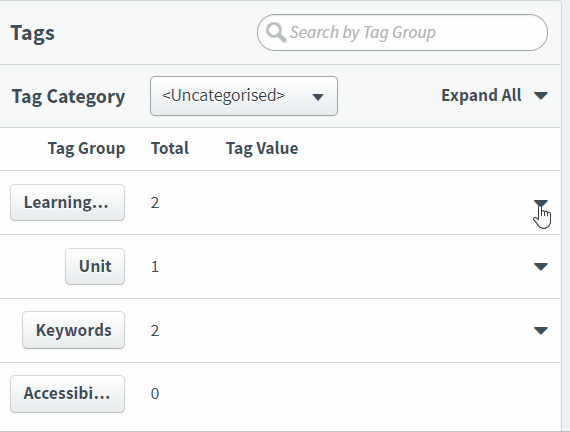This screenshot has width=570, height=432.
Task: Click the Expand All arrow icon
Action: pyautogui.click(x=541, y=96)
